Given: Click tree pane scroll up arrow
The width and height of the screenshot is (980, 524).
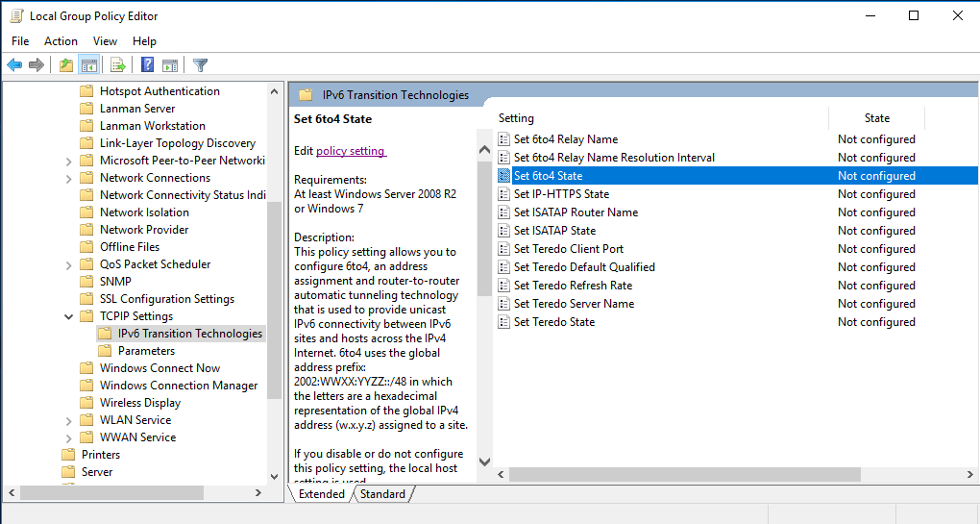Looking at the screenshot, I should click(274, 91).
